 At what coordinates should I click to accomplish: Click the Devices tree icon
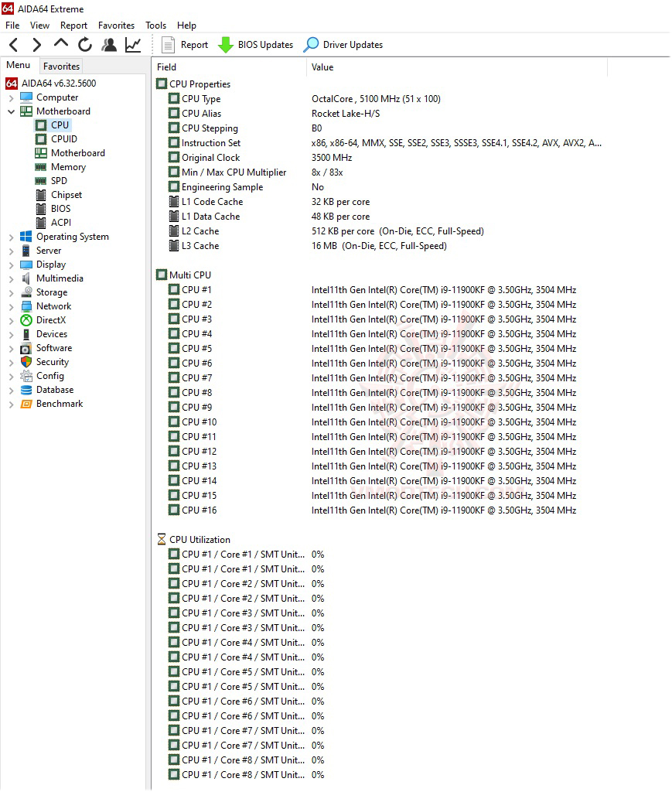[x=26, y=334]
